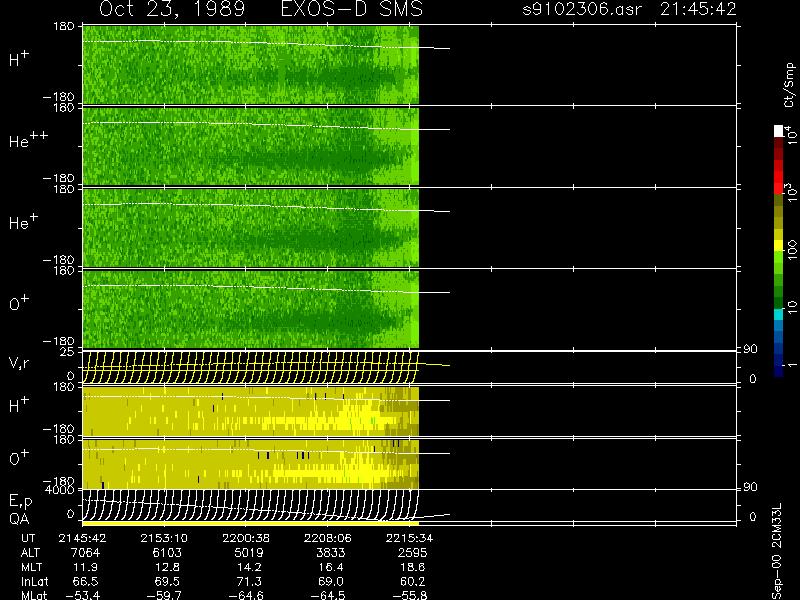
Task: Click the InLat value "69.5"
Action: [x=167, y=581]
